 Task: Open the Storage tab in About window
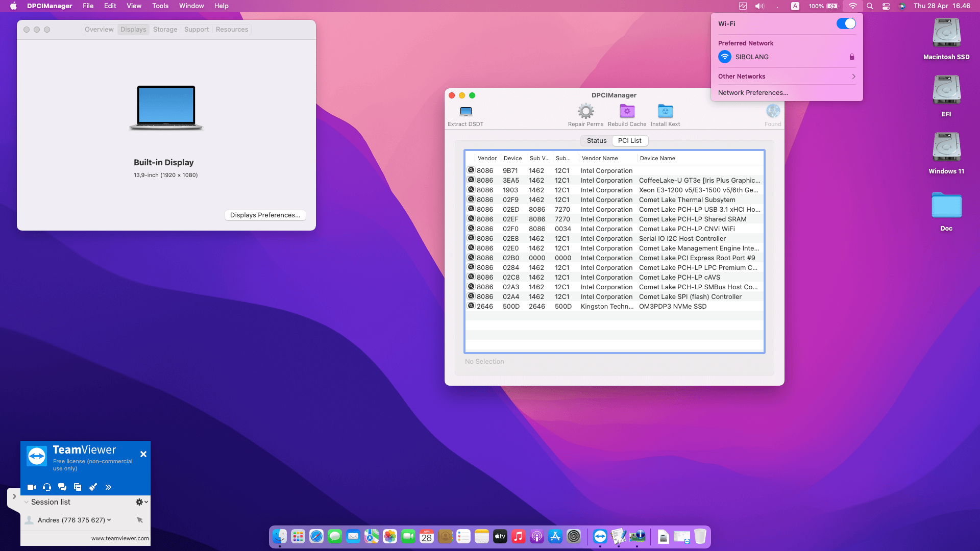(x=165, y=30)
